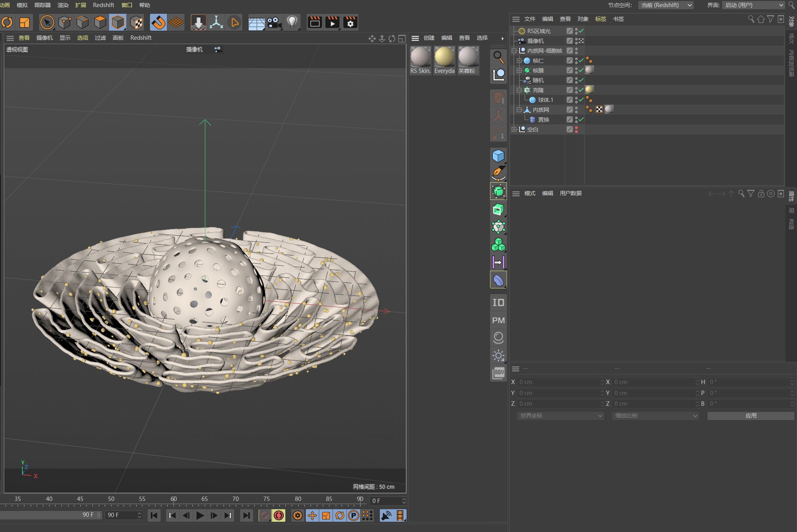Click the magnifier icon in side palette
This screenshot has width=797, height=532.
(x=498, y=57)
